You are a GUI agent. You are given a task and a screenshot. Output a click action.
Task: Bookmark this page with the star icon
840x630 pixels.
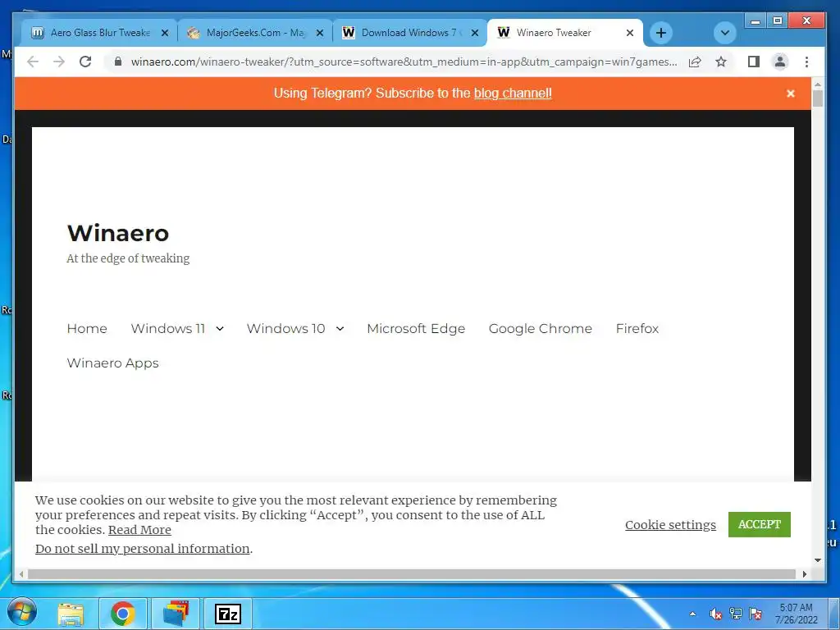click(721, 62)
